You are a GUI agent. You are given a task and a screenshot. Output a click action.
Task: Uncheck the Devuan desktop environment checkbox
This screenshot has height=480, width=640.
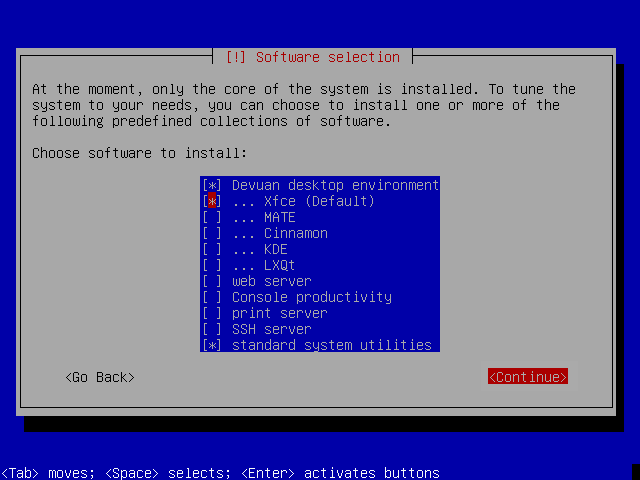point(212,185)
